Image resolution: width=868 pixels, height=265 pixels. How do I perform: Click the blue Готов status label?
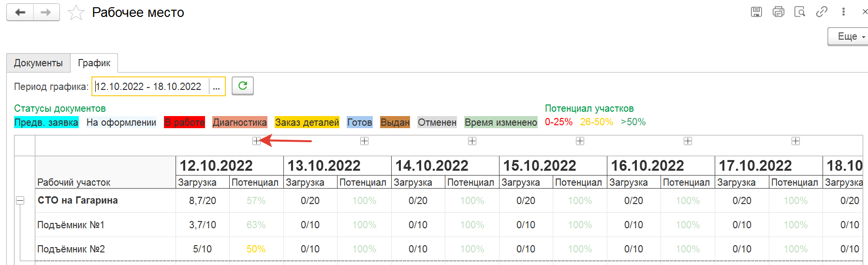coord(360,122)
